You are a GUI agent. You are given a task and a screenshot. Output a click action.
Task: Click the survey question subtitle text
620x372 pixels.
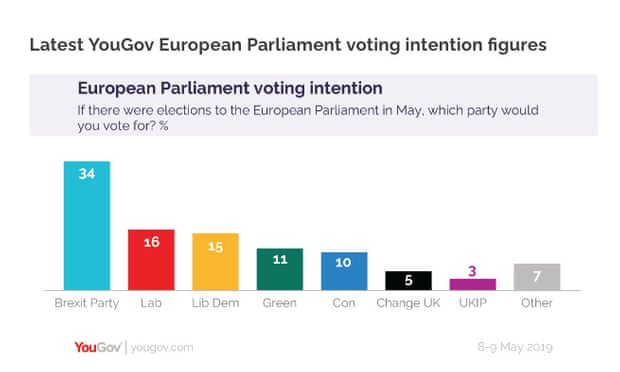(308, 118)
